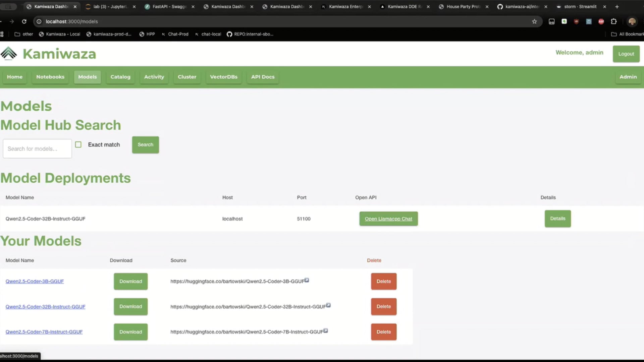Open the All Bookmarks menu
The height and width of the screenshot is (362, 644).
pos(627,34)
